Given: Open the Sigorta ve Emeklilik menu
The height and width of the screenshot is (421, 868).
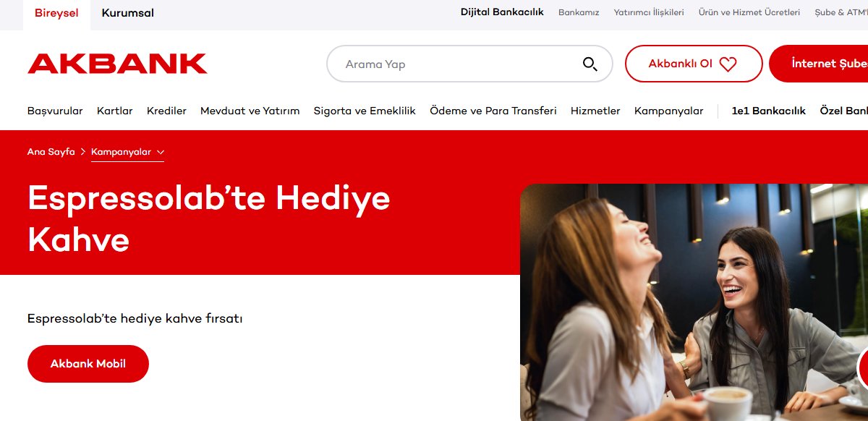Looking at the screenshot, I should pyautogui.click(x=365, y=111).
